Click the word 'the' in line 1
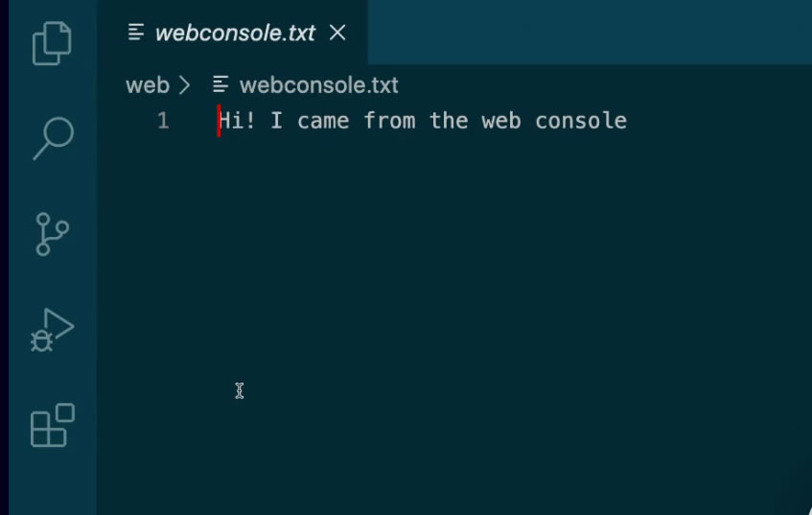 coord(448,121)
